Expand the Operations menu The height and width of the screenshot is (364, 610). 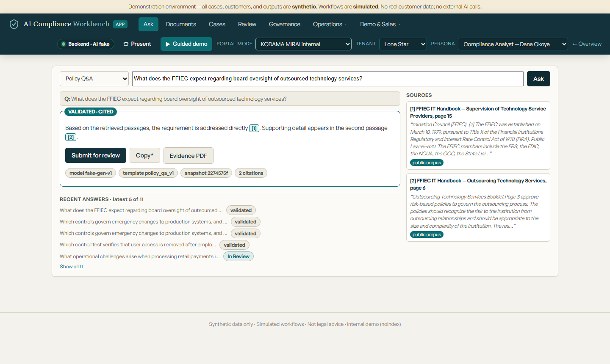[x=330, y=24]
